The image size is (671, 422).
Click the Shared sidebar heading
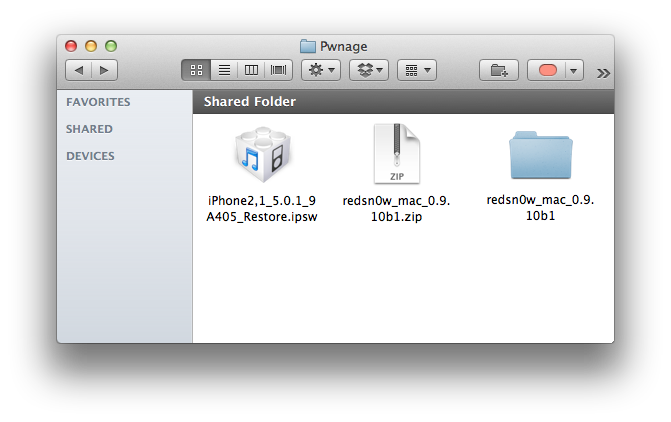(89, 129)
